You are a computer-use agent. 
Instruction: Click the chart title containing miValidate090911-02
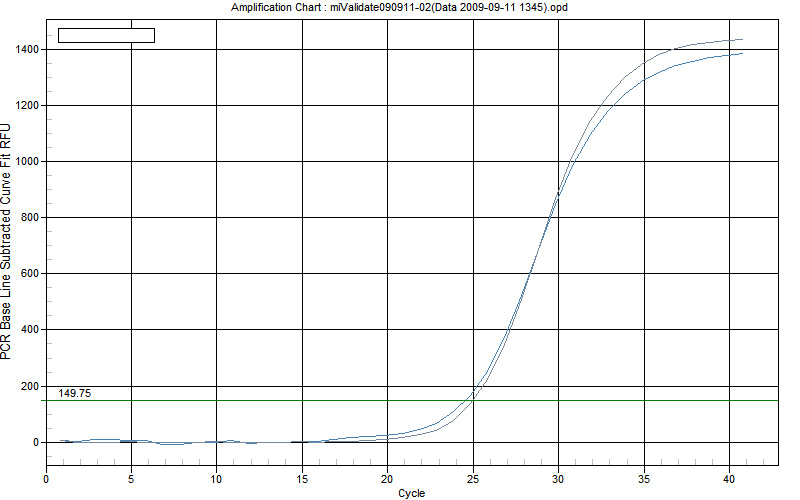[399, 8]
